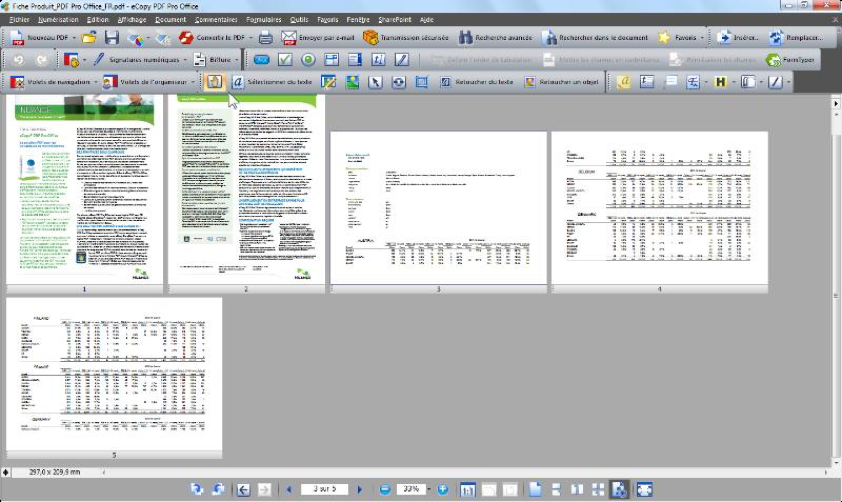Expand Volets de l'organiseur dropdown
The image size is (842, 502).
click(192, 82)
